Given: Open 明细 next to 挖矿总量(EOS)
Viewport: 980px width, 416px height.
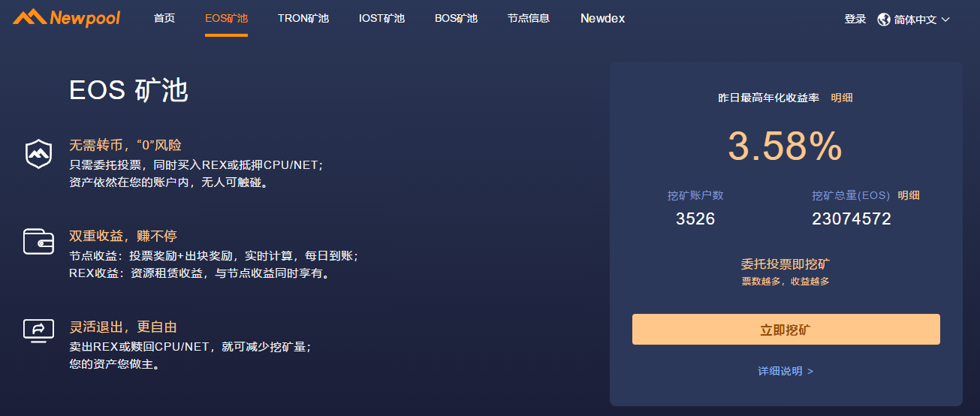Looking at the screenshot, I should coord(909,195).
